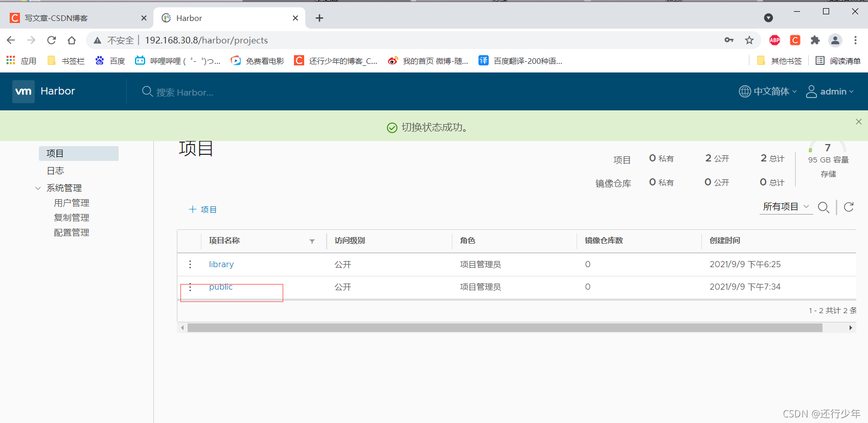Screen dimensions: 868x423
Task: Click the CSDN extension icon
Action: pos(795,40)
